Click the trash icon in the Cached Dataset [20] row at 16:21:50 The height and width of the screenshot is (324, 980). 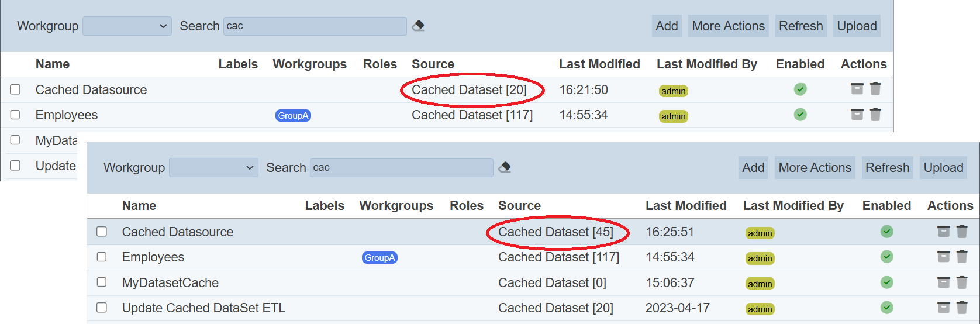[x=875, y=89]
